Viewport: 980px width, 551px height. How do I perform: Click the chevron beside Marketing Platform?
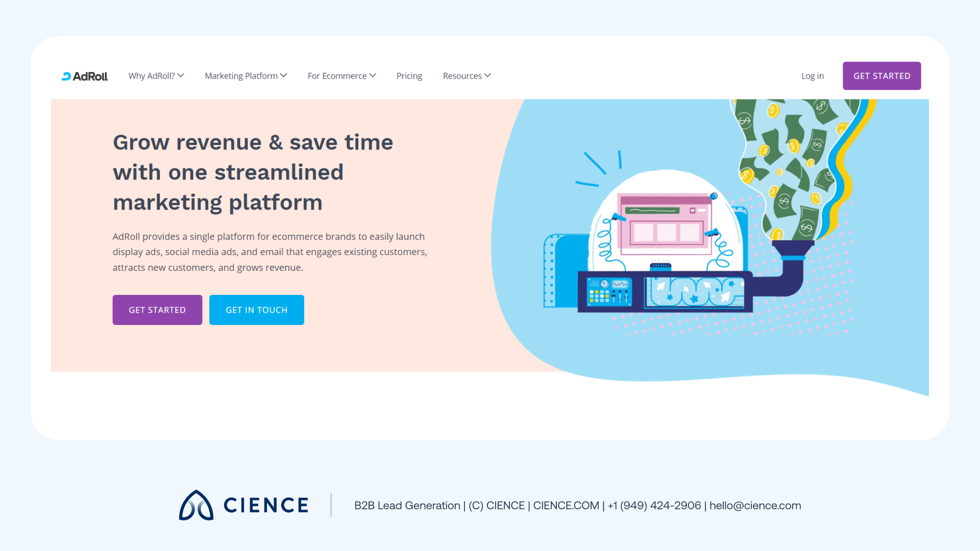tap(284, 75)
